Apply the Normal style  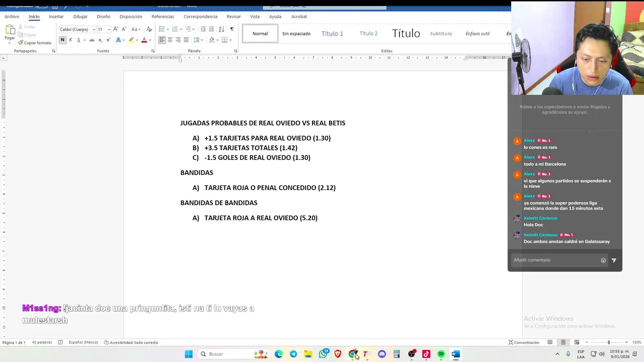[x=260, y=34]
